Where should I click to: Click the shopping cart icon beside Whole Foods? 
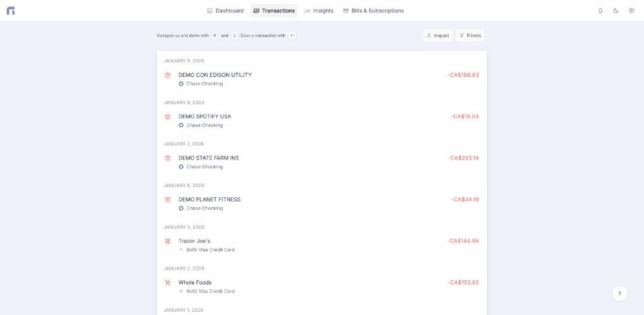click(x=168, y=283)
